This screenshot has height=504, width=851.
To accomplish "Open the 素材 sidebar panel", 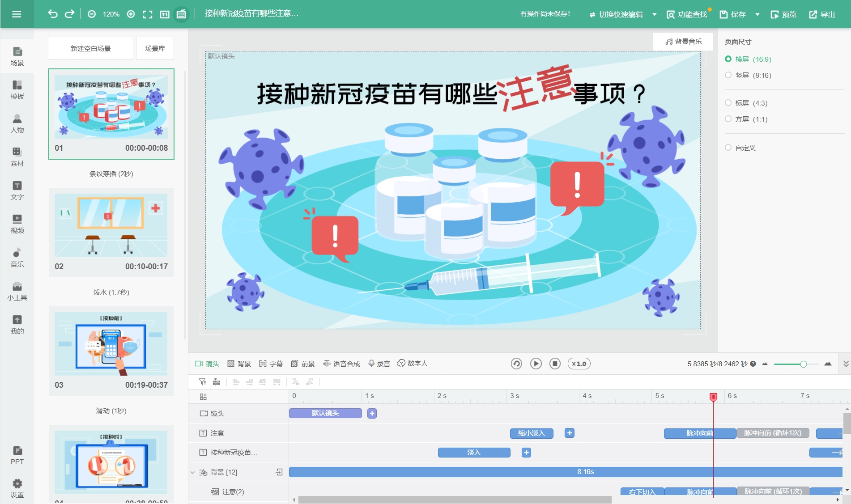I will point(17,157).
